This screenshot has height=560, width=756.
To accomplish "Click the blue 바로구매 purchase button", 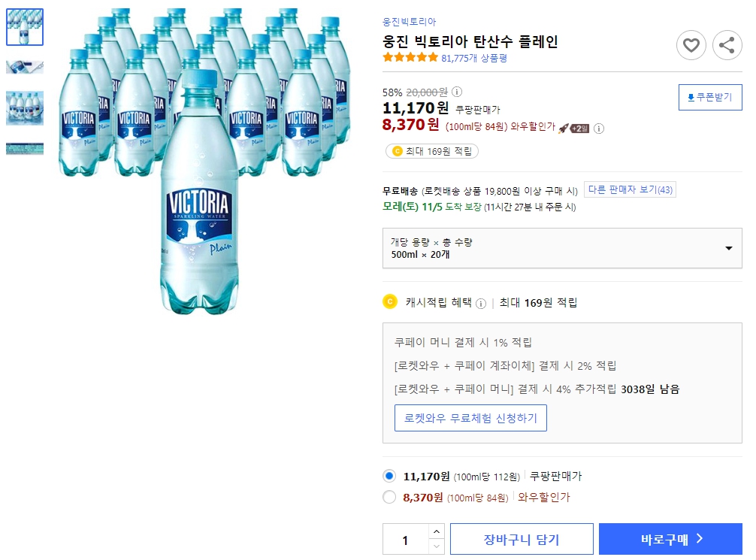I will pos(670,539).
